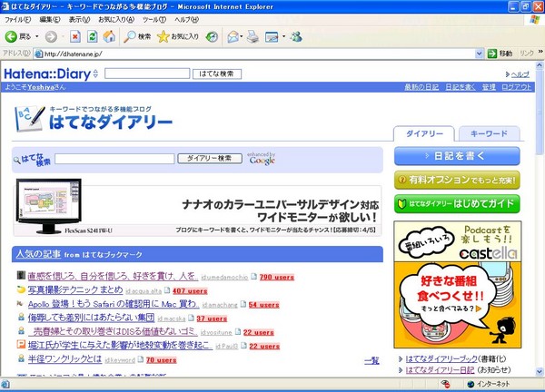Open the ヘルプ link at top right
This screenshot has height=392, width=545.
point(520,74)
